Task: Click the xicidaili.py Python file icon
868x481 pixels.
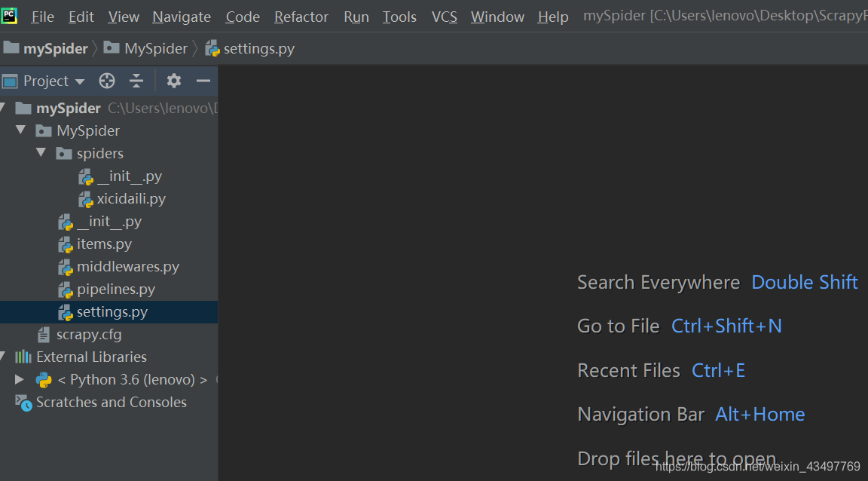Action: click(86, 200)
